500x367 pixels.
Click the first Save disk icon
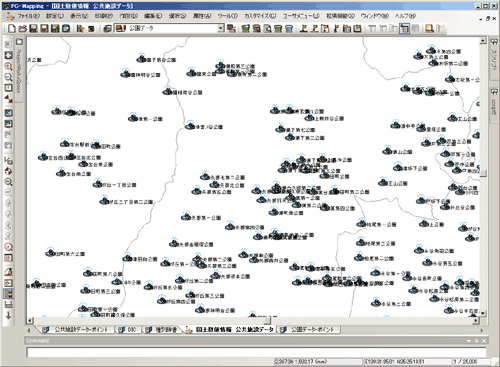pyautogui.click(x=33, y=29)
